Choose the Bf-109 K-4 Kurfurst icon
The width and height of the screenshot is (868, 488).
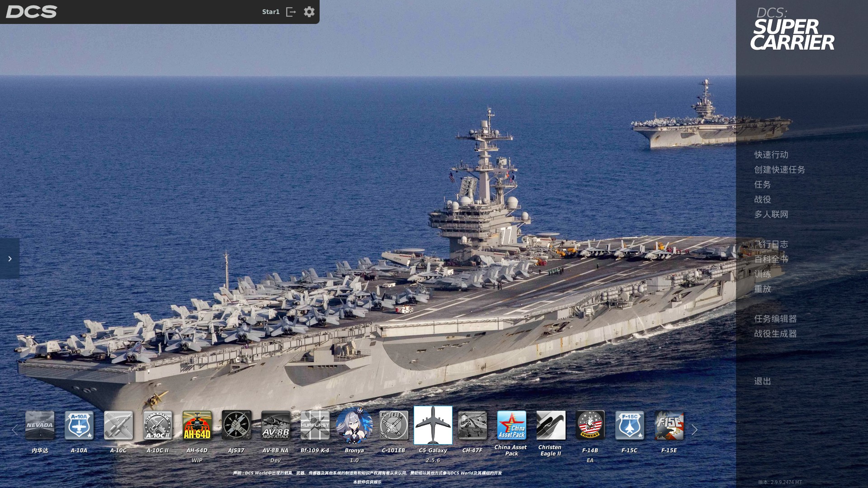tap(315, 425)
